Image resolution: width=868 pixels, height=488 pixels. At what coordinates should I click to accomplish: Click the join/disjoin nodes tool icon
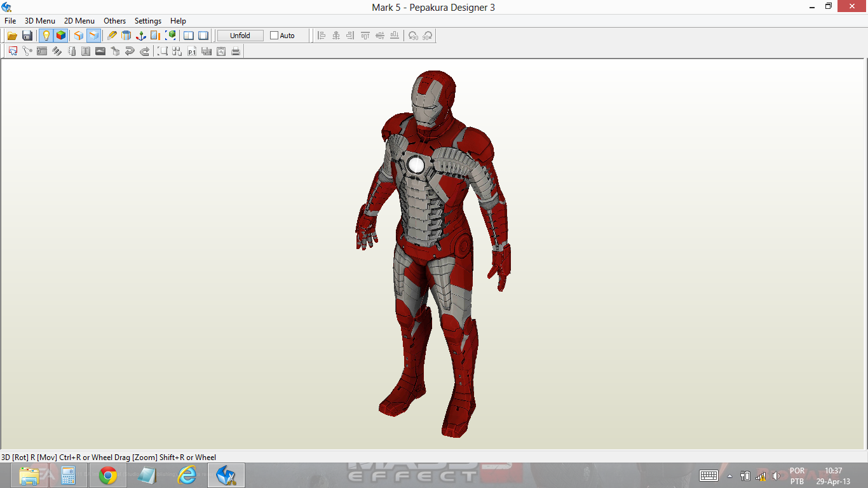[x=27, y=51]
